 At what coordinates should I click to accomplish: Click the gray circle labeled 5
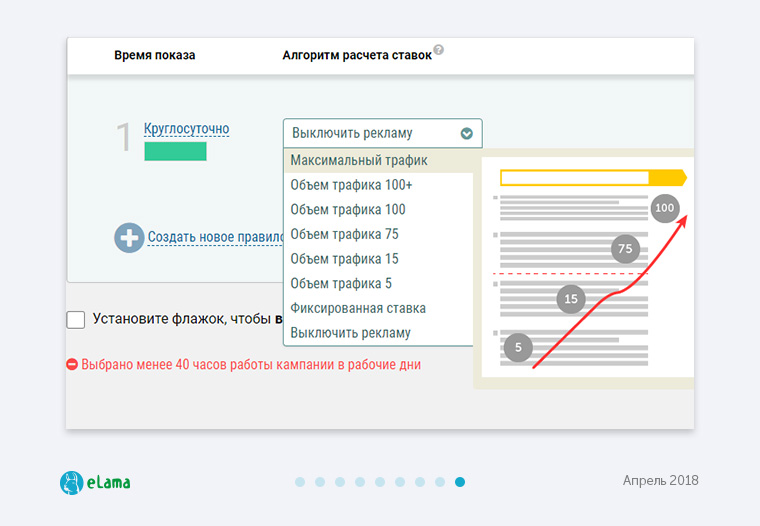click(517, 348)
